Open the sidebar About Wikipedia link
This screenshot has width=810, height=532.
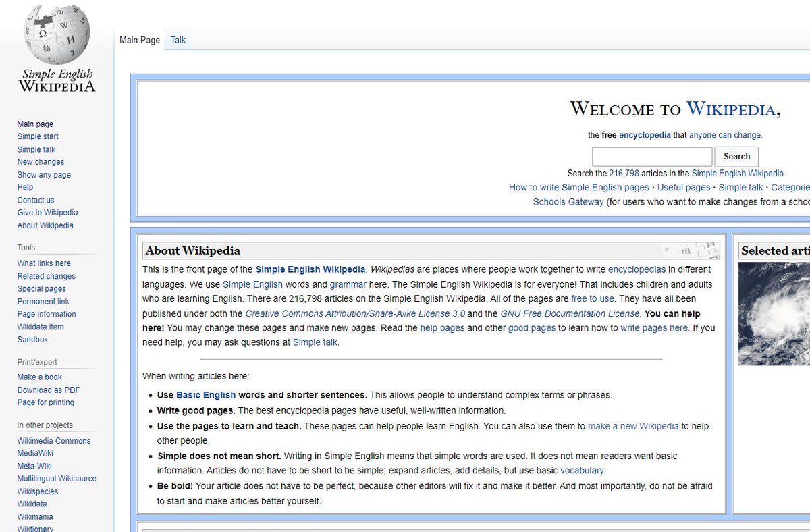pos(45,225)
